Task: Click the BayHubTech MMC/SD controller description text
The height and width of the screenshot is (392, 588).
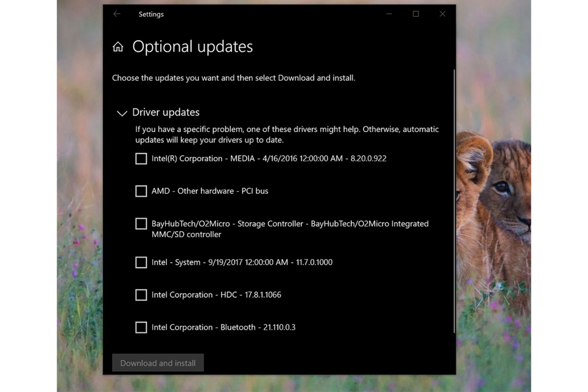Action: click(x=186, y=235)
